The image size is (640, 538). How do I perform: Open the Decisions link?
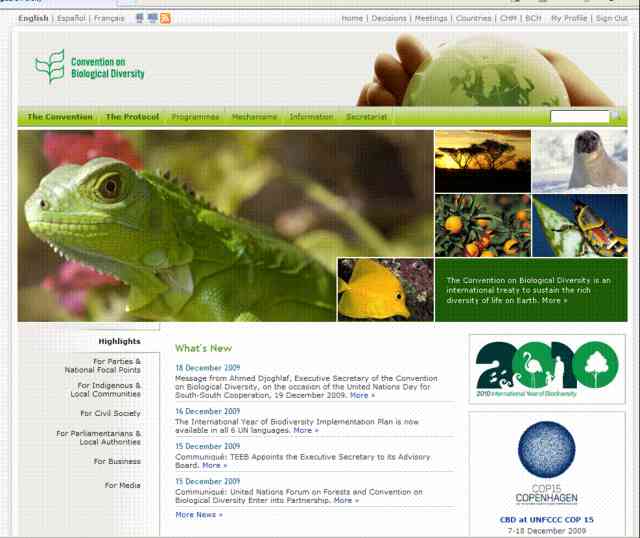pyautogui.click(x=389, y=18)
